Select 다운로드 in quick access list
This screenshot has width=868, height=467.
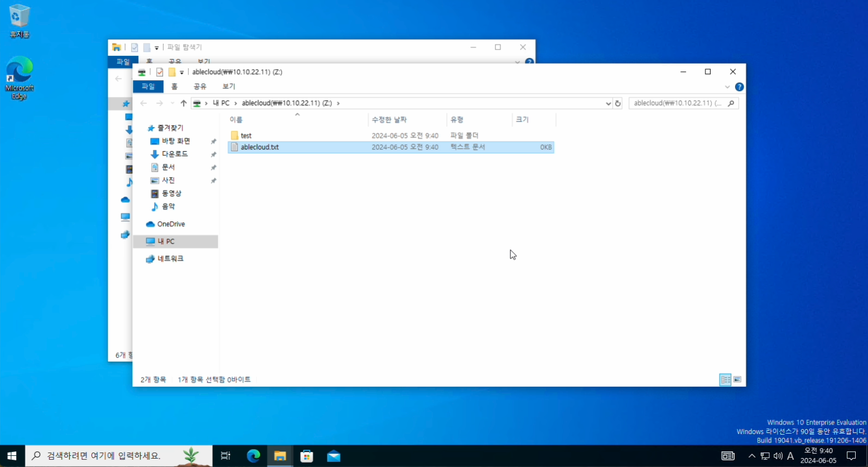[x=175, y=154]
